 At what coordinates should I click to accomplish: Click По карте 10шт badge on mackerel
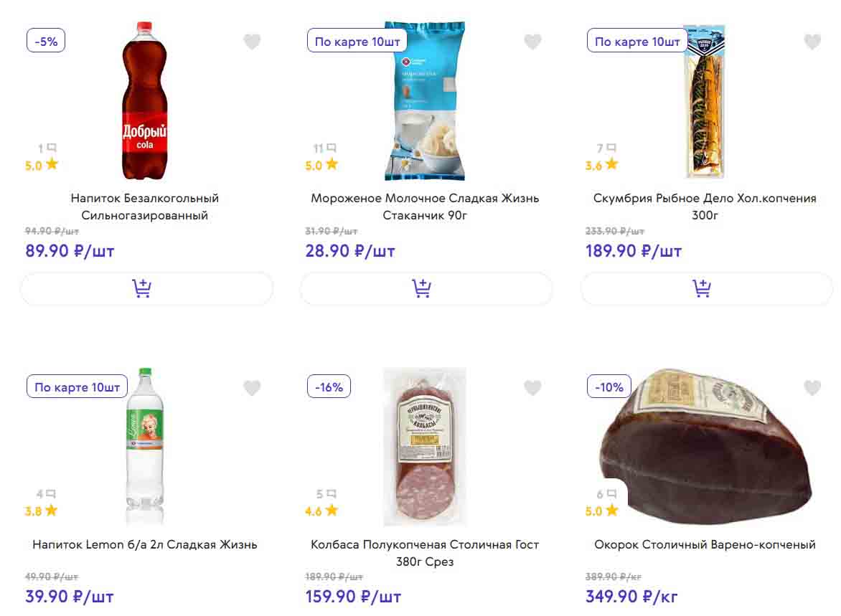tap(636, 42)
